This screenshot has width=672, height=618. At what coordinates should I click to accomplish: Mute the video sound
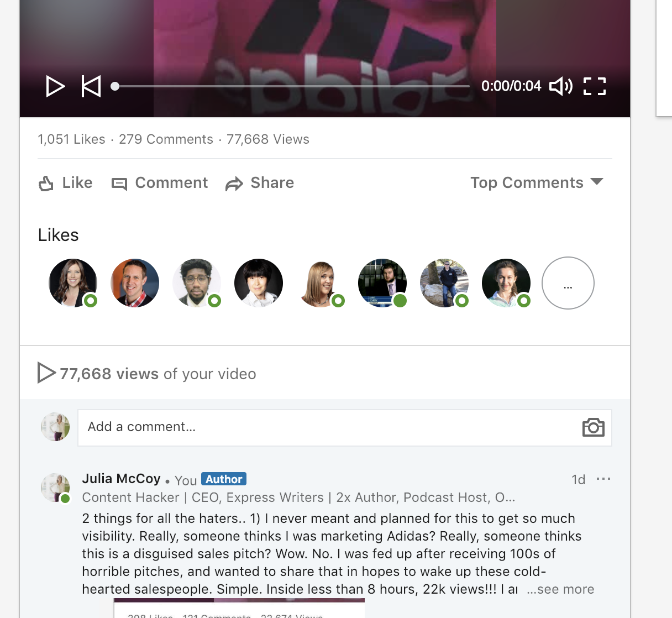tap(561, 86)
